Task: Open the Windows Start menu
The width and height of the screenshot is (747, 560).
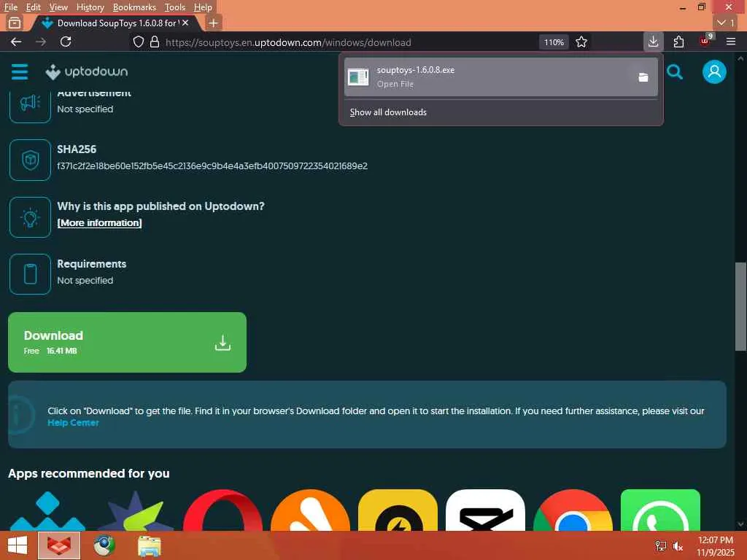Action: (18, 545)
